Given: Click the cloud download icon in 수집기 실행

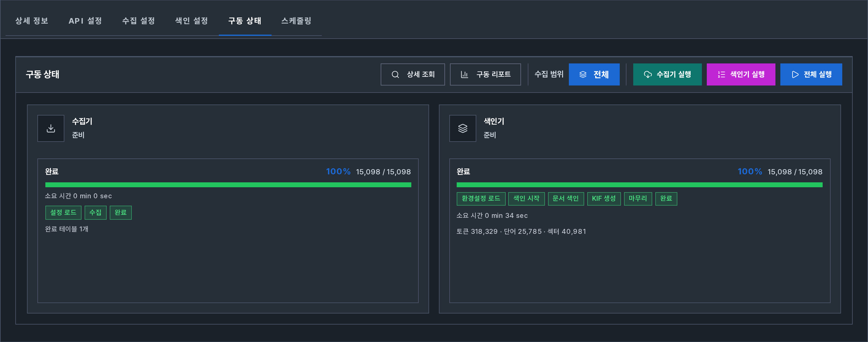Looking at the screenshot, I should [648, 74].
